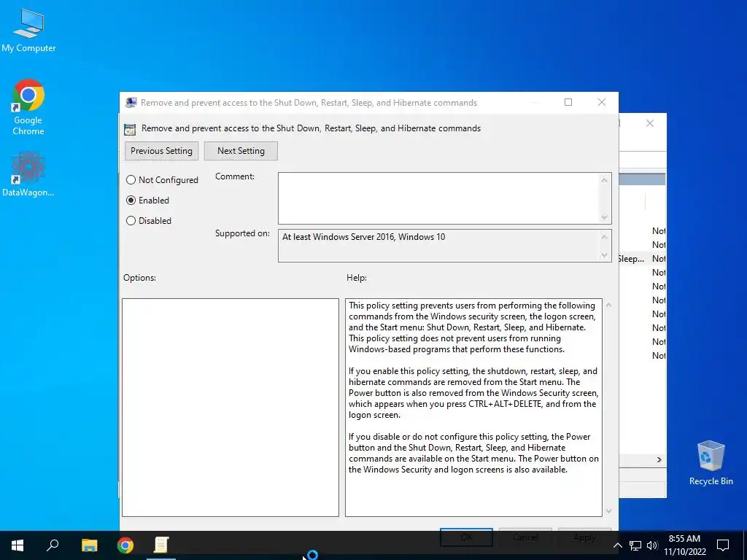Click the Supported on scroll up arrow
Viewport: 747px width, 560px height.
tap(605, 237)
